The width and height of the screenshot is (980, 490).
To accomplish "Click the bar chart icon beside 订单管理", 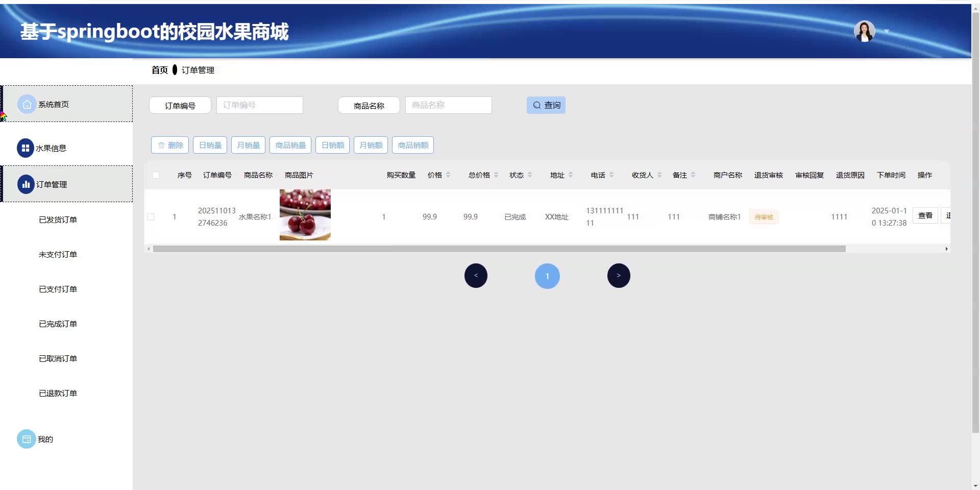I will (26, 184).
